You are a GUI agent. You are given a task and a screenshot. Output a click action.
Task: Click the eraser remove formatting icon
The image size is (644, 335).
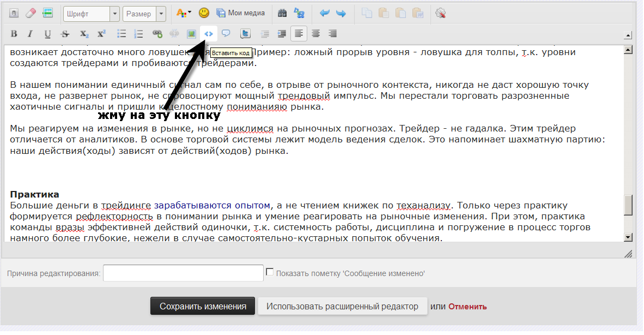coord(31,13)
